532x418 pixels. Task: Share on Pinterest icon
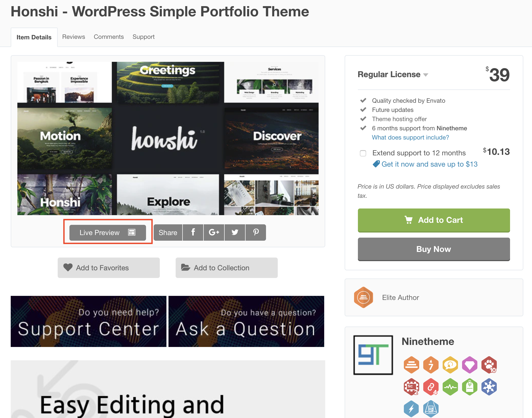pos(256,233)
